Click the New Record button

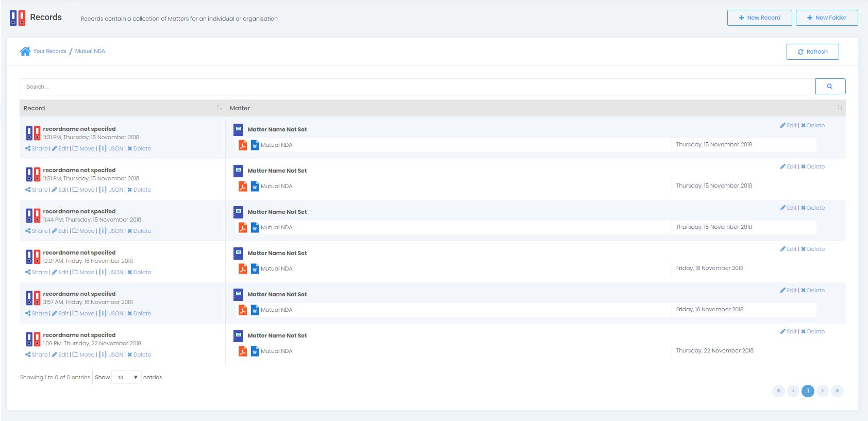point(759,18)
